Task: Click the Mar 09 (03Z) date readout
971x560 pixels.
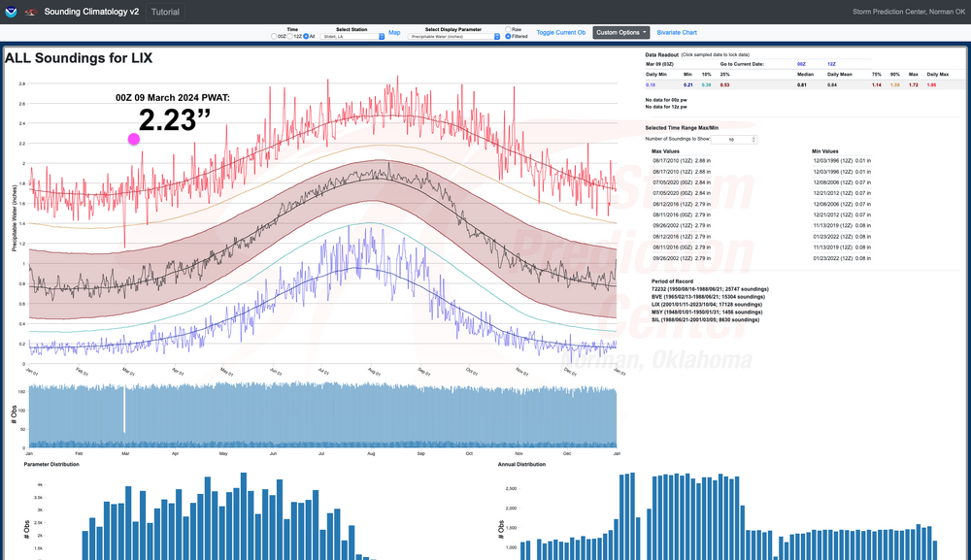Action: pos(659,64)
